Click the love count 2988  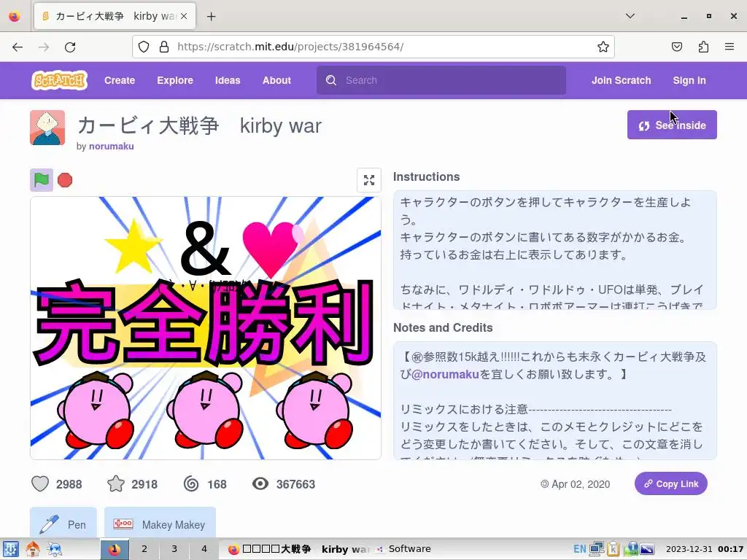[x=69, y=484]
